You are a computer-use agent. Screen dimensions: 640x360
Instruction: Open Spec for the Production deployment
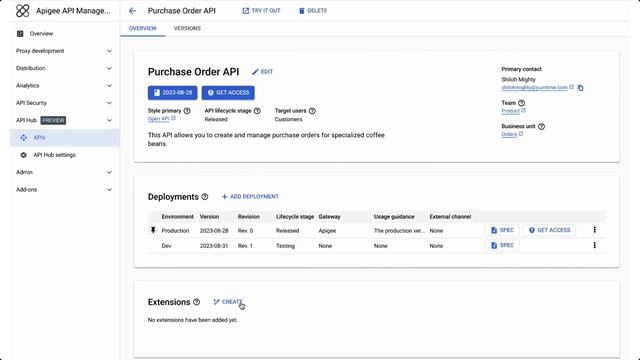(x=502, y=230)
